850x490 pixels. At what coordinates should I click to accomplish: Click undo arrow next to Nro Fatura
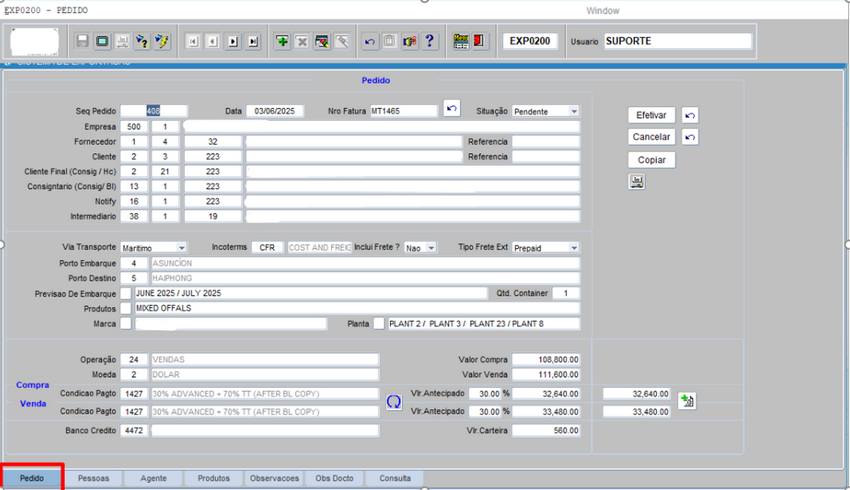click(x=452, y=109)
